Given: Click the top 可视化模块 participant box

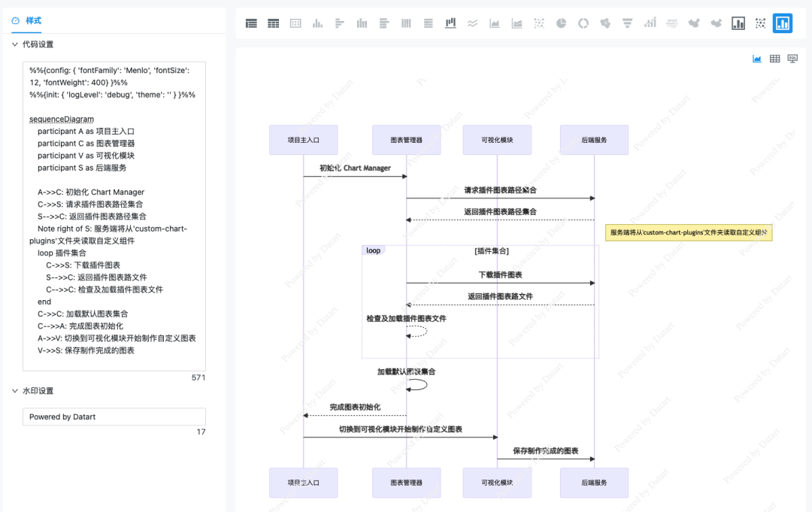Looking at the screenshot, I should 497,140.
